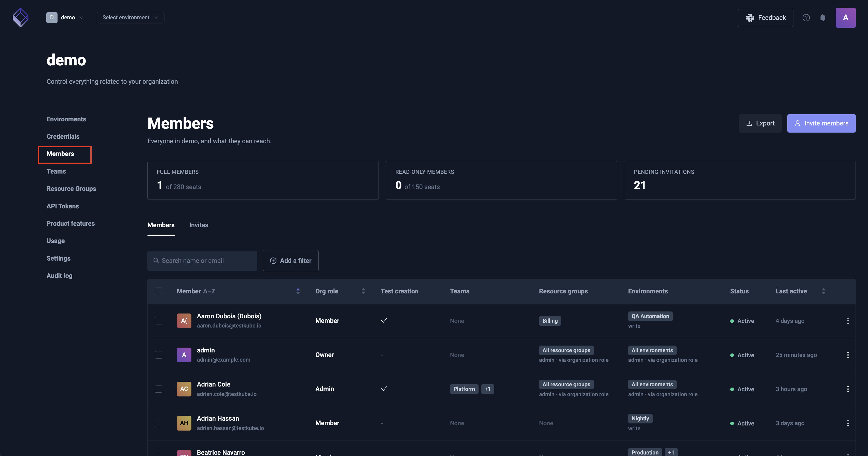Open the help question mark icon
This screenshot has width=868, height=456.
tap(806, 18)
